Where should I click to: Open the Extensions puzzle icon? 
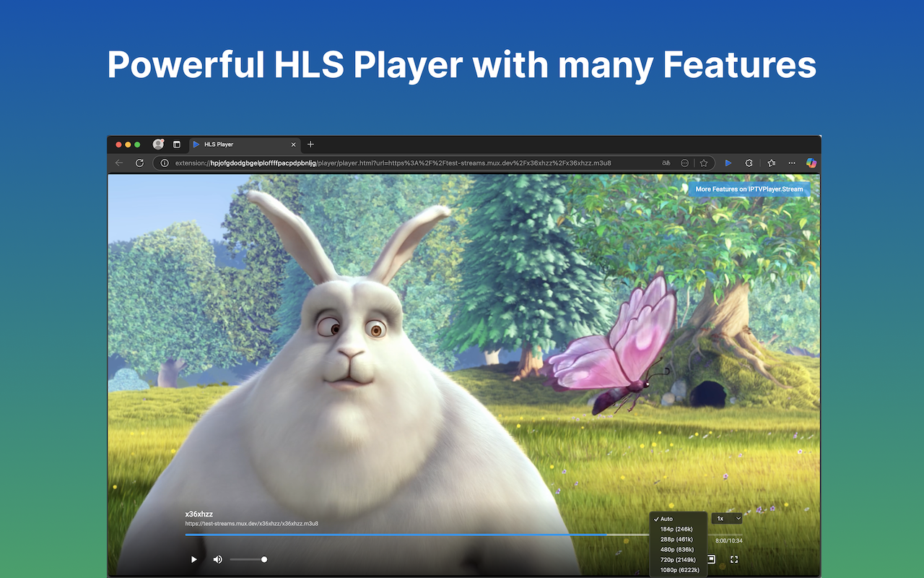[749, 163]
